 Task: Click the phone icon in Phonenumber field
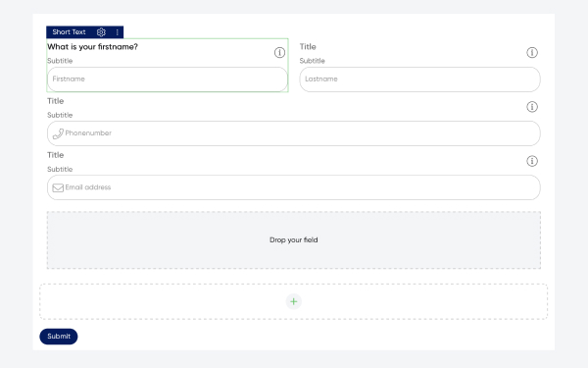pos(58,133)
